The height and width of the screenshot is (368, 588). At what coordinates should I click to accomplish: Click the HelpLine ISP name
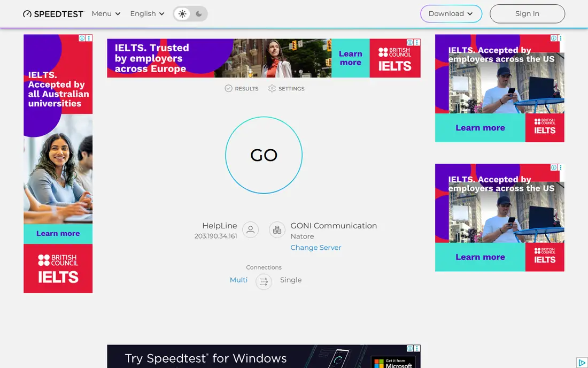pyautogui.click(x=219, y=226)
